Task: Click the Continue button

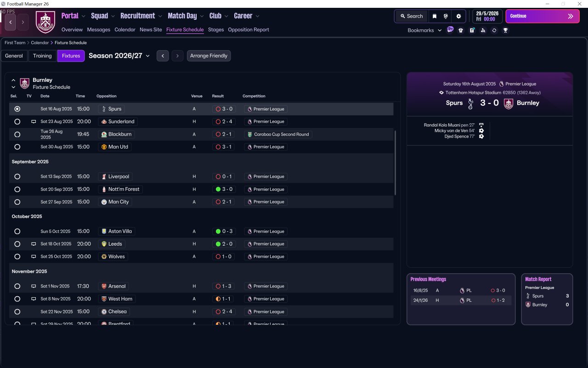Action: 543,16
